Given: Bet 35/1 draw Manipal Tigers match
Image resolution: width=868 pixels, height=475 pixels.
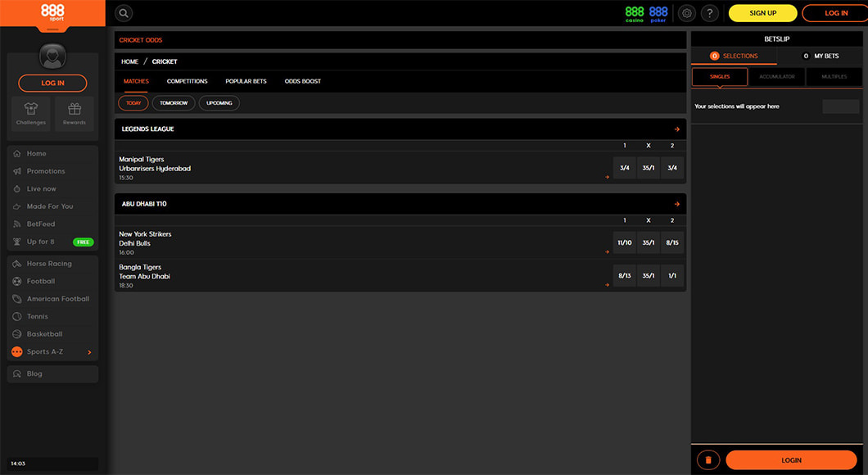Looking at the screenshot, I should 649,168.
